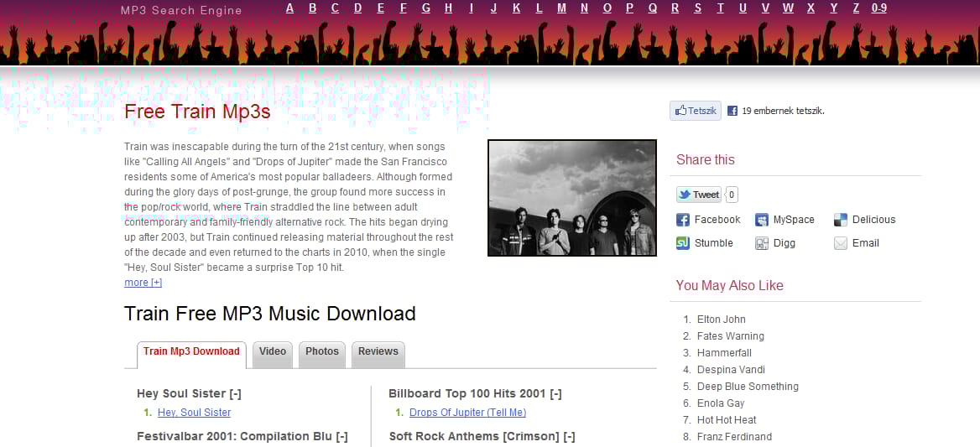Open Franz Ferdinand artist link
The height and width of the screenshot is (447, 980).
(x=734, y=437)
